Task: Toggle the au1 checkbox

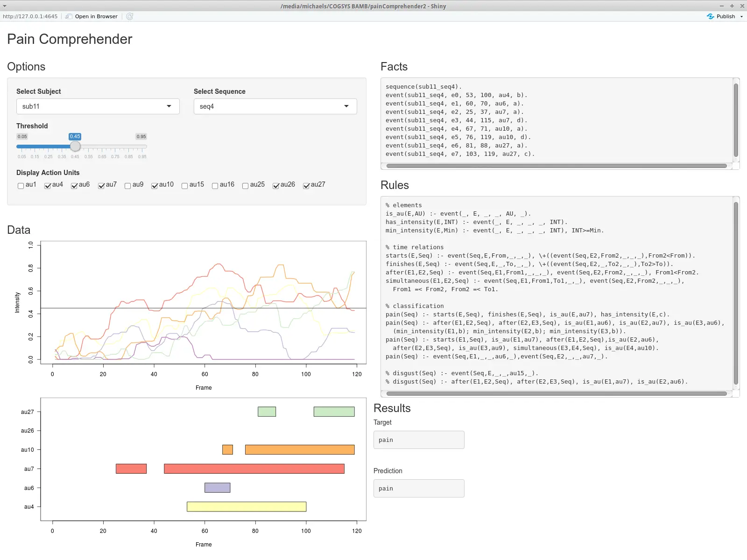Action: click(21, 186)
